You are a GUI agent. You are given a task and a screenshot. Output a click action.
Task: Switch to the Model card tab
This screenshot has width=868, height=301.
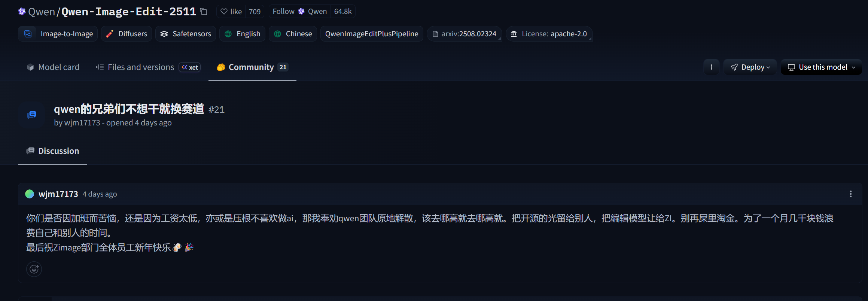click(x=53, y=67)
